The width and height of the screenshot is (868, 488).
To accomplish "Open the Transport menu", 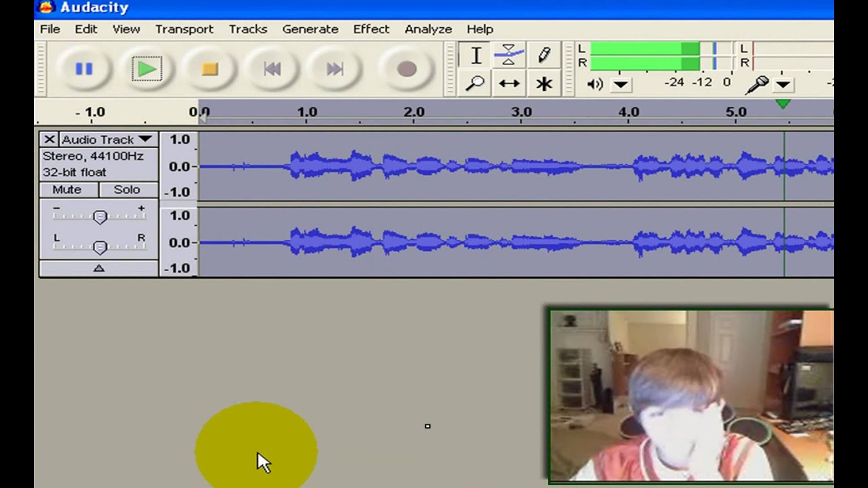I will tap(184, 29).
